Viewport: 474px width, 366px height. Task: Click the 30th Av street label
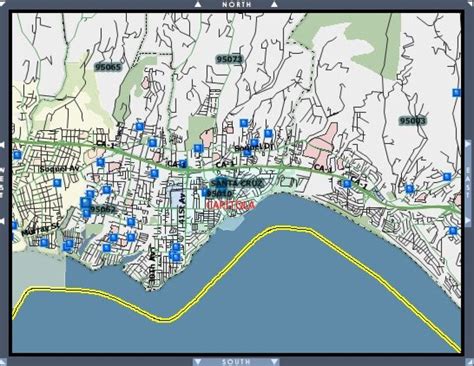point(152,265)
